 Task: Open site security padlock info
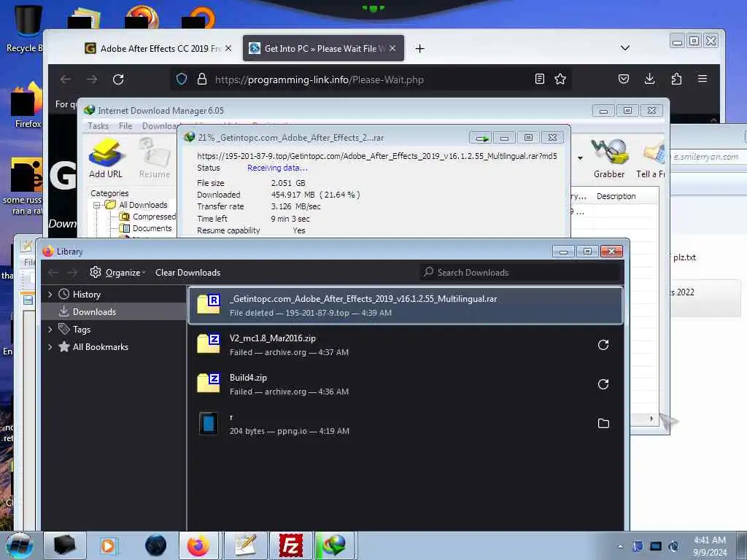[x=202, y=79]
